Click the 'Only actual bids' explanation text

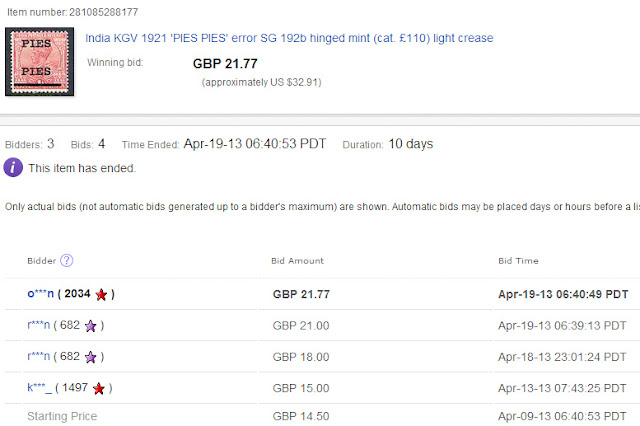pos(322,207)
